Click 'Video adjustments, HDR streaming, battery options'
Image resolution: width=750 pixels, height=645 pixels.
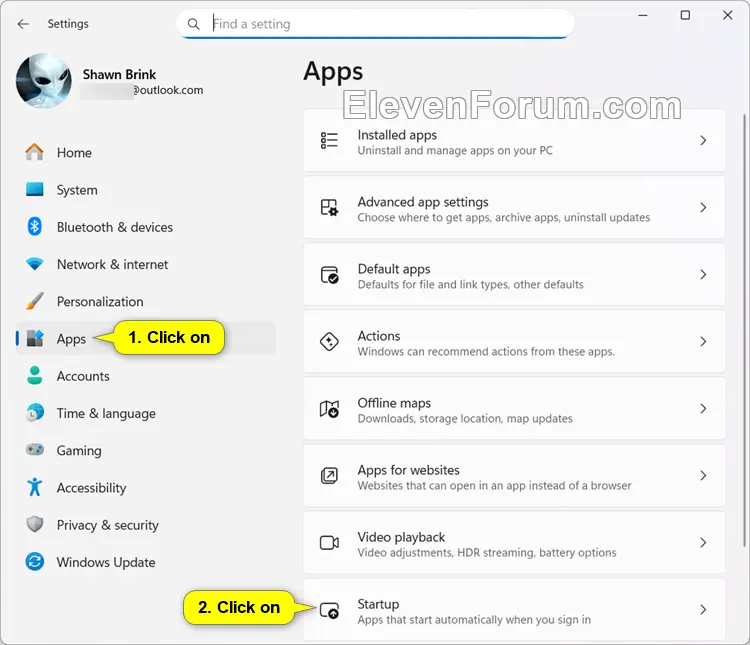[487, 553]
